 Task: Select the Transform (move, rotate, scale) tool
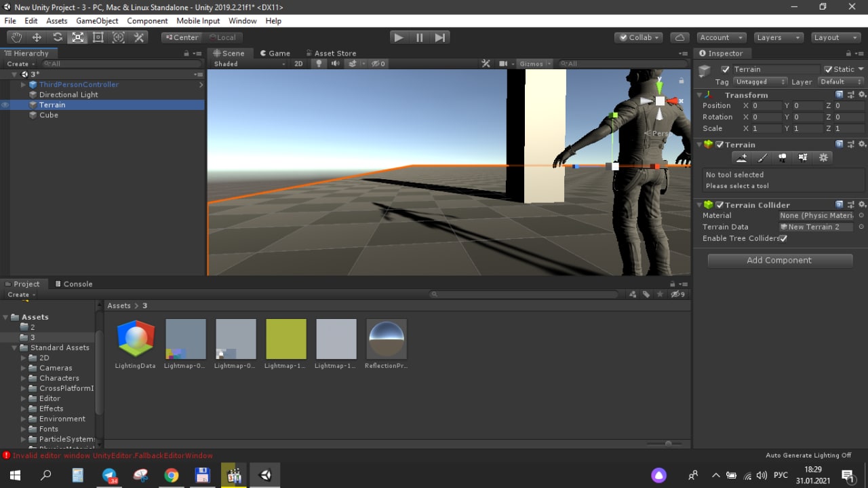119,37
